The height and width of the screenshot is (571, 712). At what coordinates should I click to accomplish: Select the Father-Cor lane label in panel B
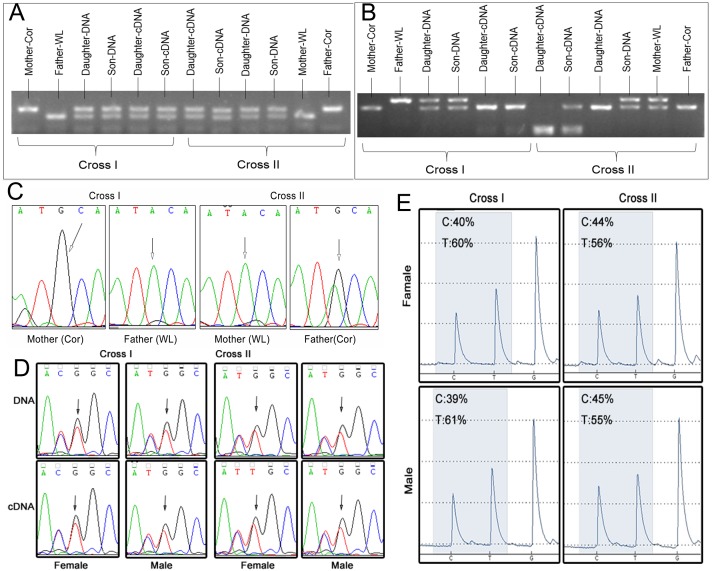687,50
